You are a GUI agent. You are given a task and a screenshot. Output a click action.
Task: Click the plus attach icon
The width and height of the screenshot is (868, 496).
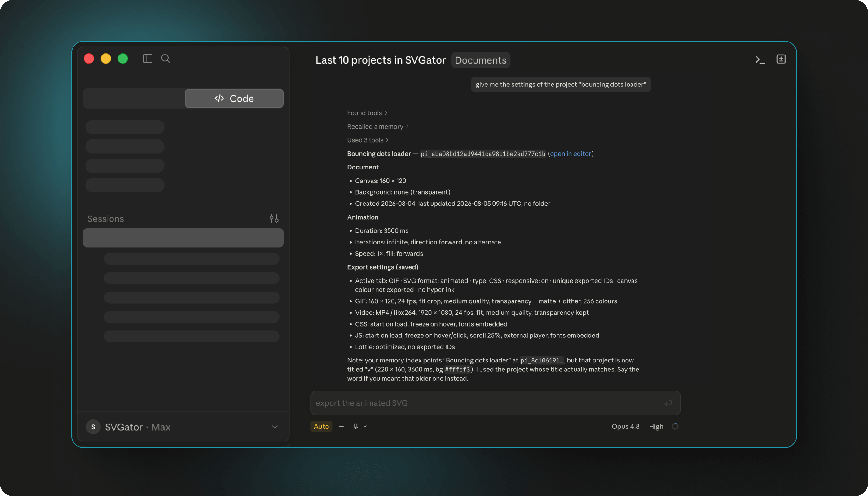(x=341, y=426)
